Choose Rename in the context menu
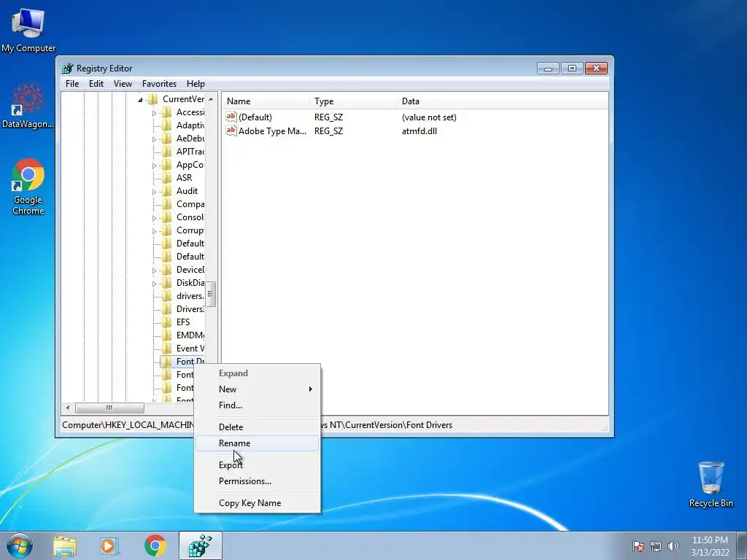 (257, 443)
